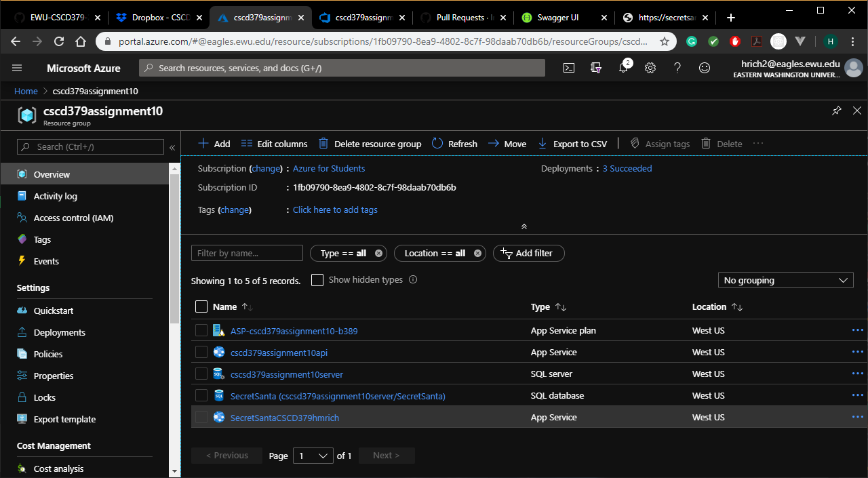Screen dimensions: 868x478
Task: Open Tags in sidebar
Action: click(x=85, y=239)
